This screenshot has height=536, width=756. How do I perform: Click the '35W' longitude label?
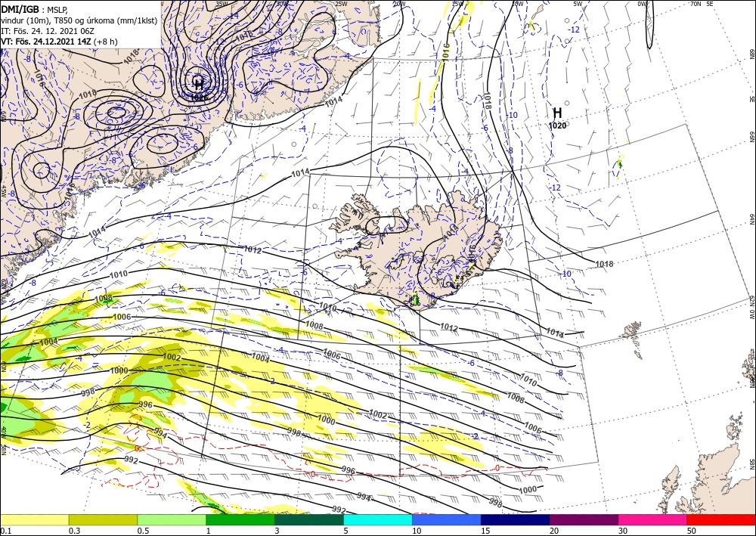(221, 4)
